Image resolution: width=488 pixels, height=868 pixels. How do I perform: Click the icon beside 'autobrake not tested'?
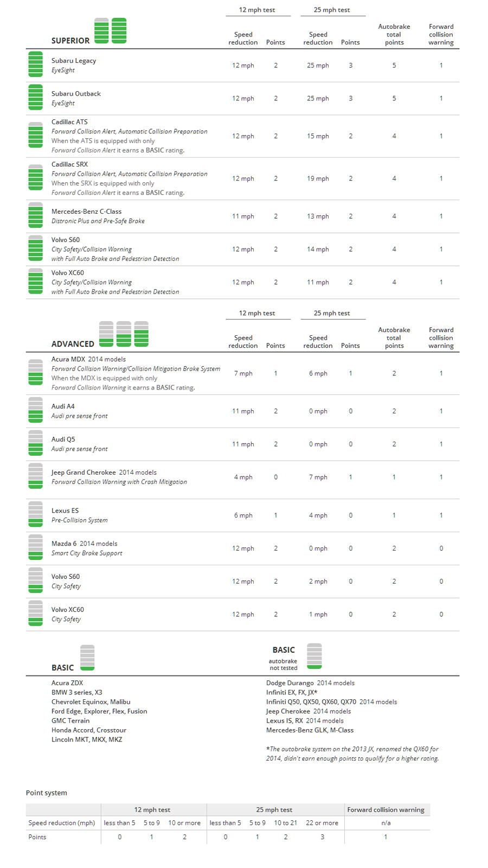pos(314,656)
